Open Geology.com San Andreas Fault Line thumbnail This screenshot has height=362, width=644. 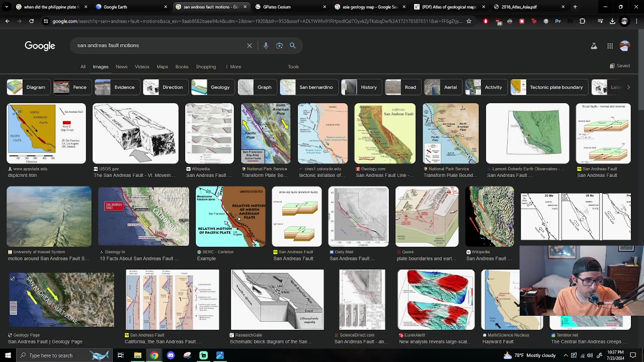(x=385, y=133)
